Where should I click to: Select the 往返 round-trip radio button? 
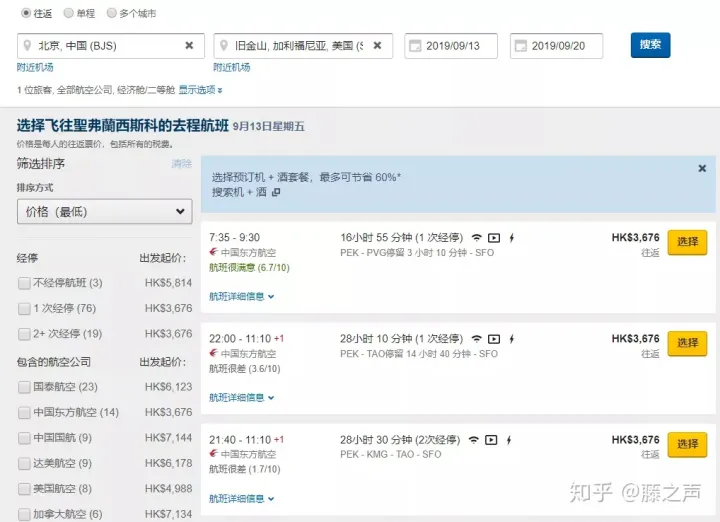[x=26, y=13]
